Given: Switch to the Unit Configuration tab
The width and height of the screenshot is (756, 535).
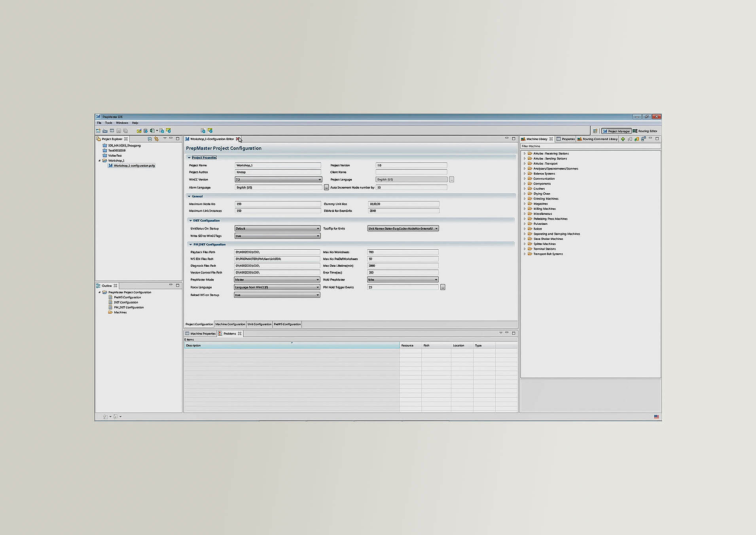Looking at the screenshot, I should point(260,324).
